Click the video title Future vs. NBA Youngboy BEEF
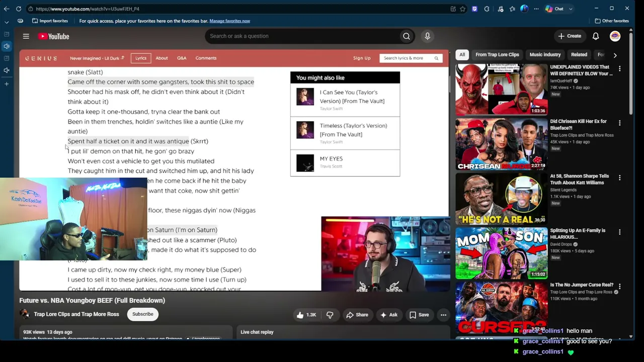The width and height of the screenshot is (644, 362). click(x=92, y=300)
